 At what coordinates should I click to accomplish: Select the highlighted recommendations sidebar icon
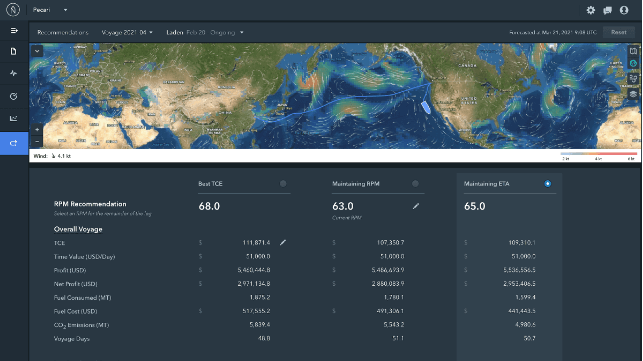coord(14,143)
